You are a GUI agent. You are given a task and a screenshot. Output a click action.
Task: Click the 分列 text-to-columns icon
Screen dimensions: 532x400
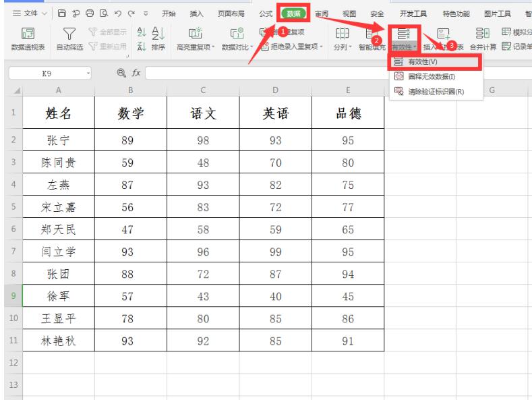342,33
